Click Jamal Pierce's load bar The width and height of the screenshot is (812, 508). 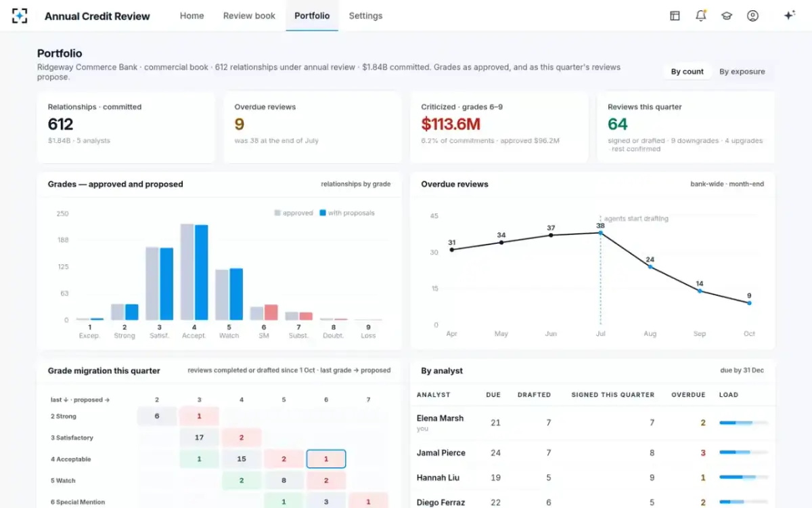[x=744, y=452]
